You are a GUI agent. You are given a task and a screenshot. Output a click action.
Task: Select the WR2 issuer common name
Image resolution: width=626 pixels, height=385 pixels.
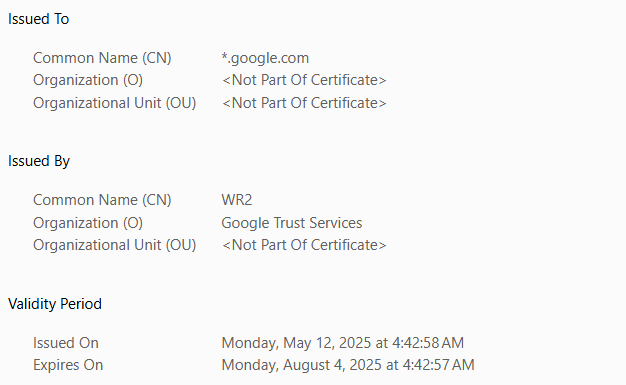(237, 200)
